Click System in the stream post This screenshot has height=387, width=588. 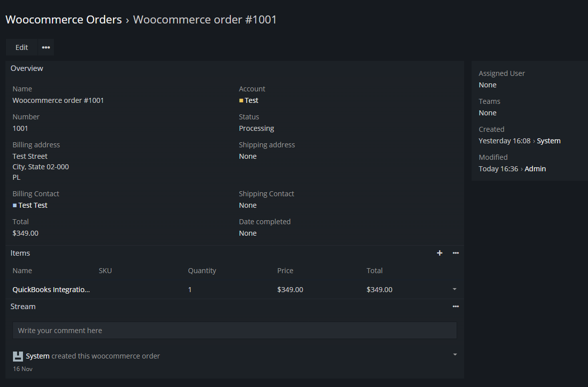[37, 356]
